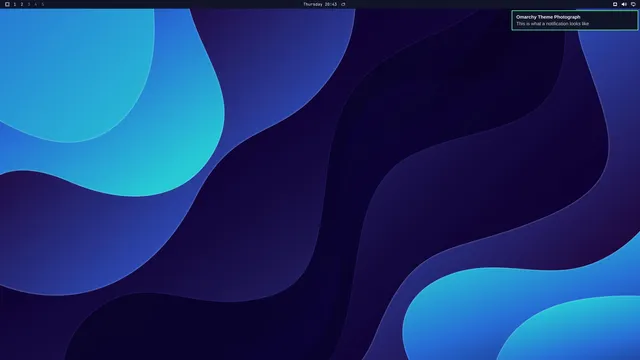Dismiss the Omarchy Theme Photograph notification
The image size is (640, 360).
click(x=574, y=20)
